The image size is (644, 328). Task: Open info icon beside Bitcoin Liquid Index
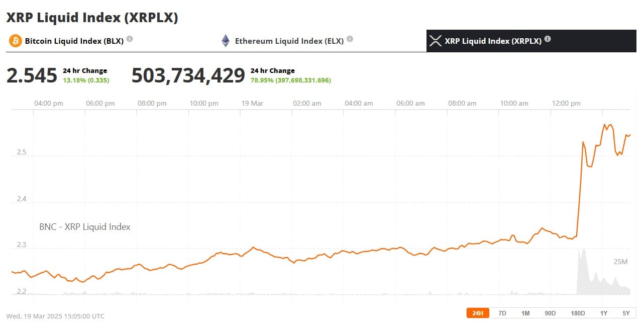130,39
